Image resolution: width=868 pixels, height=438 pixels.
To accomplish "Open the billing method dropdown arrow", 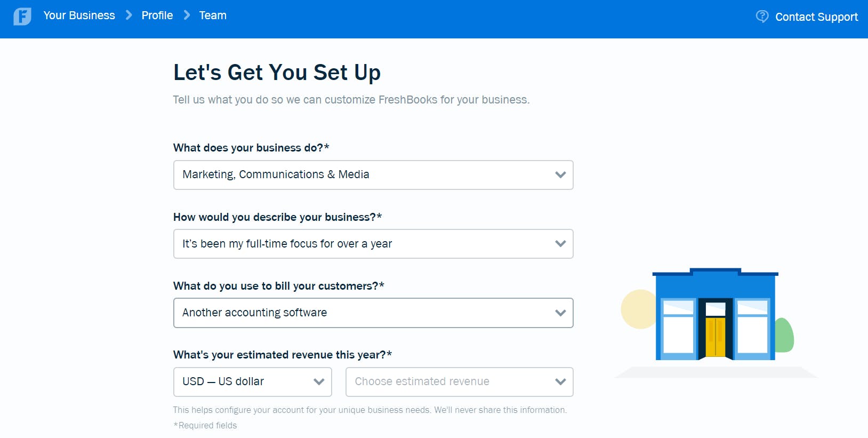I will [560, 313].
